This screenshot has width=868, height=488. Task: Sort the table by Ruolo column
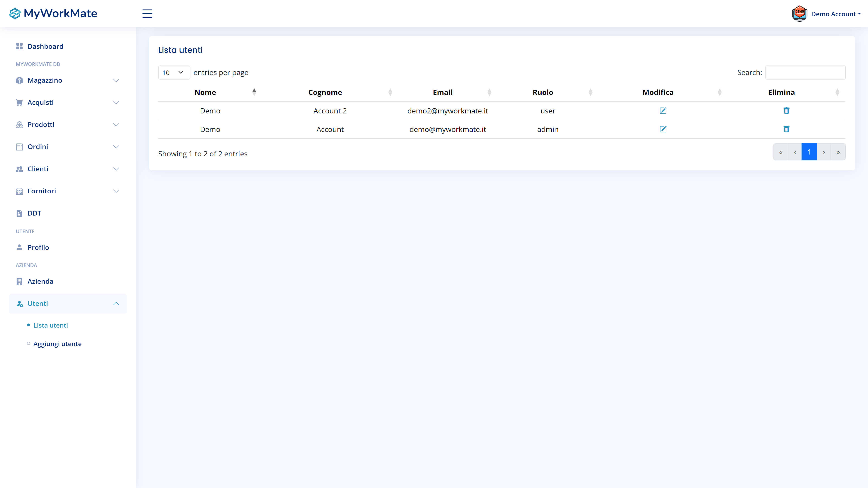542,92
